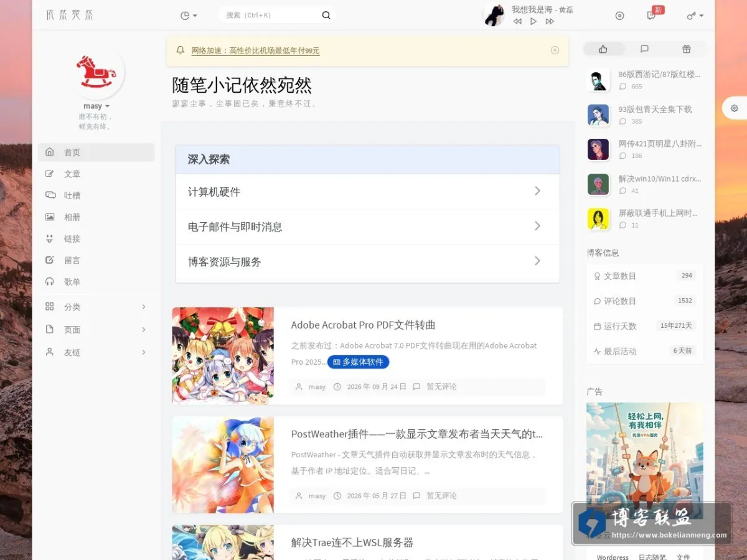
Task: Click the person icon beside 友链
Action: tap(50, 352)
